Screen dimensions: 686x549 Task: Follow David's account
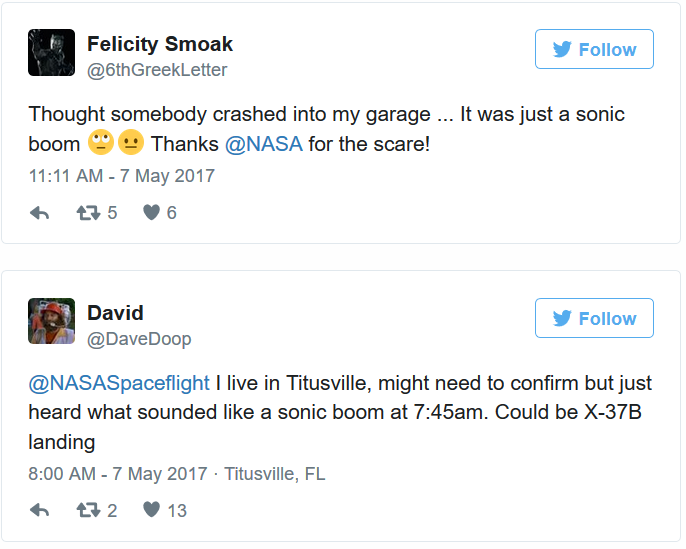(594, 318)
